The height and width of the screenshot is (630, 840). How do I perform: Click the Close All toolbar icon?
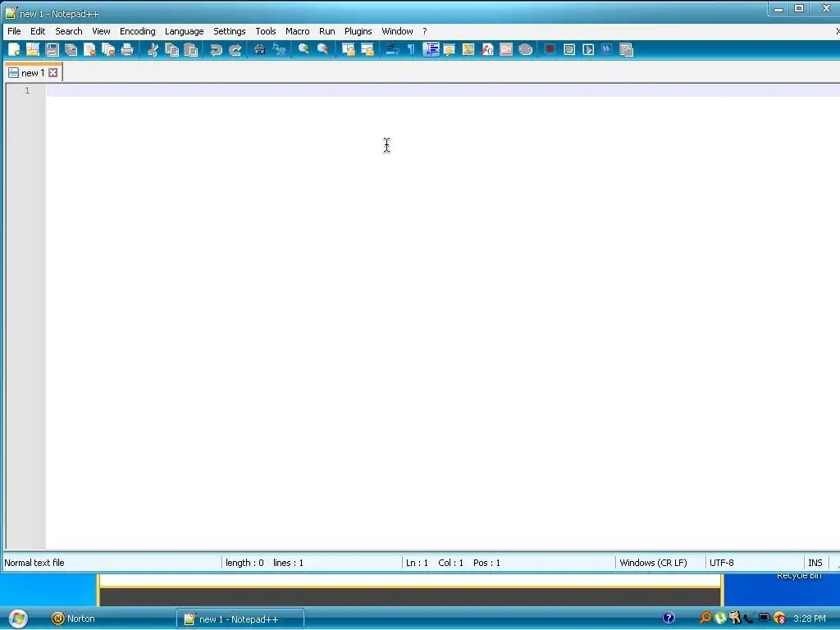click(108, 50)
